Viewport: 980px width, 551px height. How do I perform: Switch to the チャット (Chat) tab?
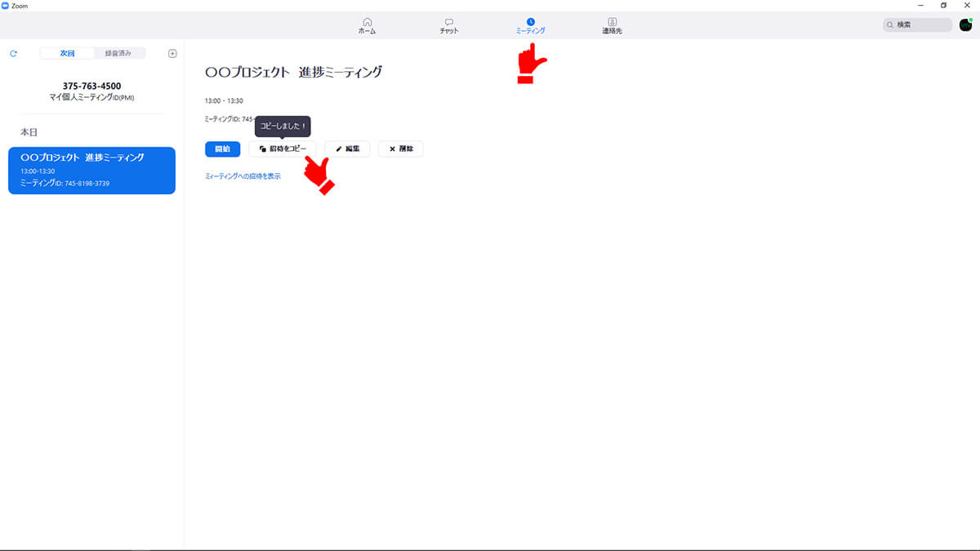click(449, 25)
